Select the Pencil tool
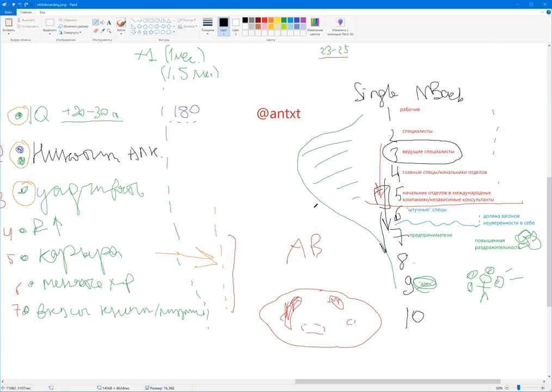This screenshot has width=552, height=392. point(95,22)
